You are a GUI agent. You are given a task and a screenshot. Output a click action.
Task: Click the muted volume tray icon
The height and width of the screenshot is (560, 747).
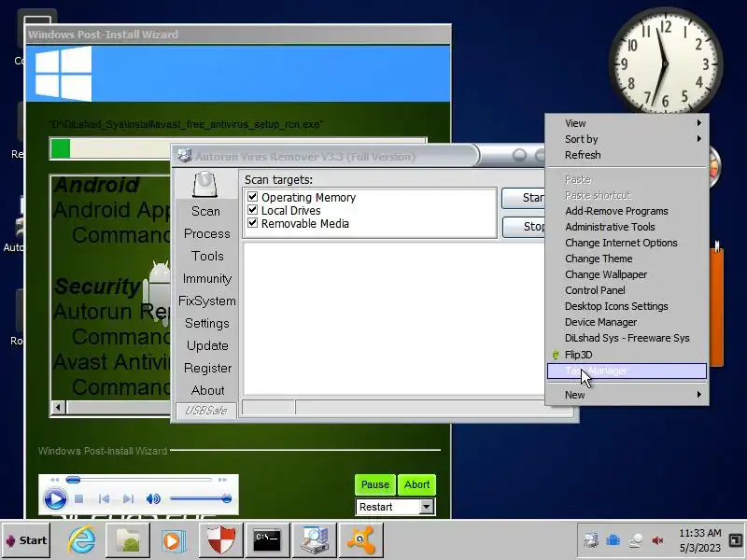tap(658, 540)
